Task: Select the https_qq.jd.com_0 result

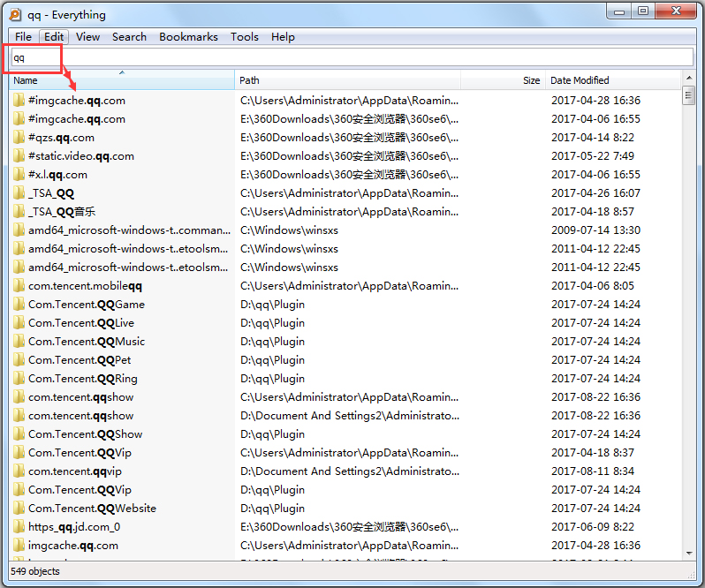Action: click(74, 527)
